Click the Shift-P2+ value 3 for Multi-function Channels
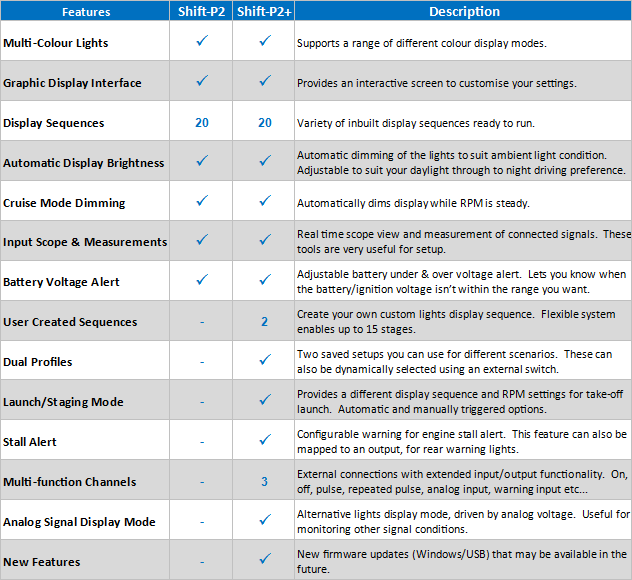Viewport: 632px width, 580px height. click(x=265, y=482)
